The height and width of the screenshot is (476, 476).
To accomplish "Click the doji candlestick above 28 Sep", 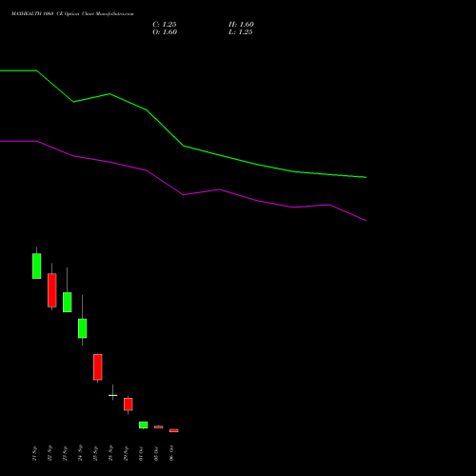I will tap(113, 395).
